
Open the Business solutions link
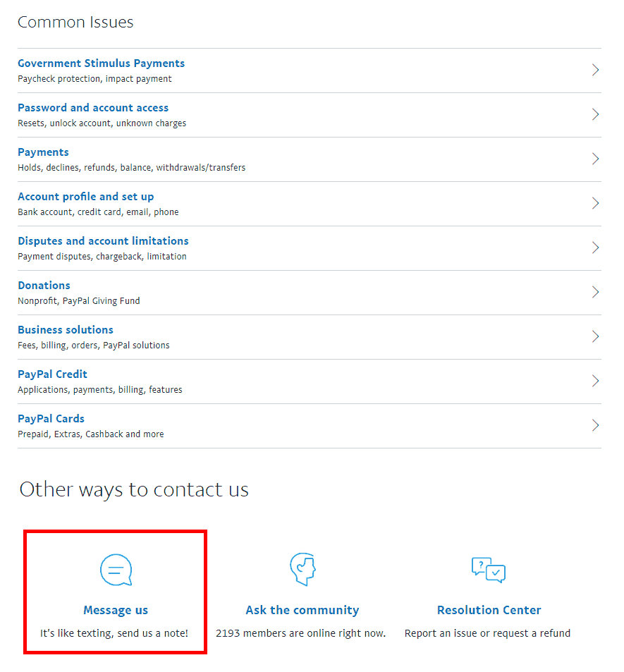click(66, 330)
